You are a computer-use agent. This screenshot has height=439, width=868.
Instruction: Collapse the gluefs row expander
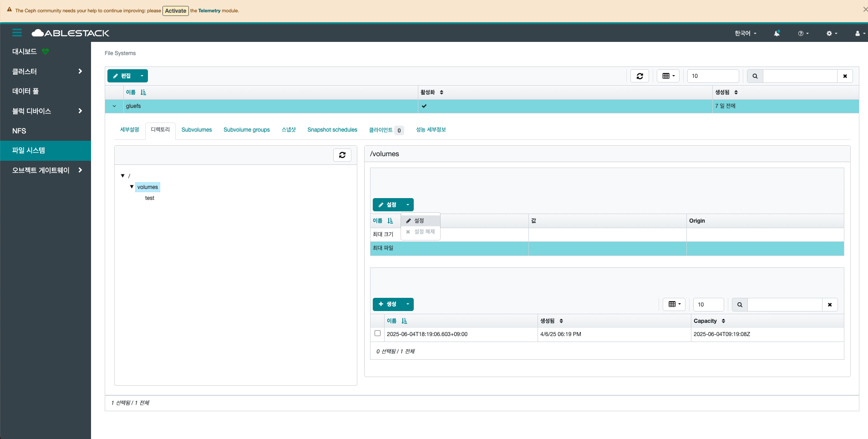(114, 106)
